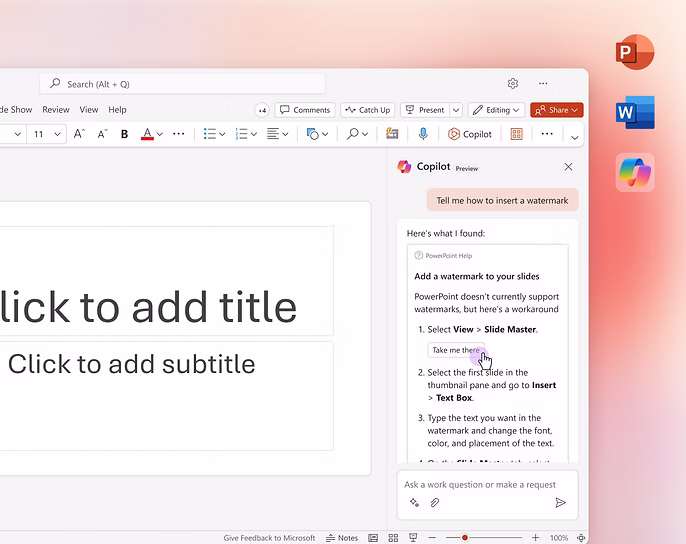
Task: Click the settings gear icon
Action: [513, 83]
